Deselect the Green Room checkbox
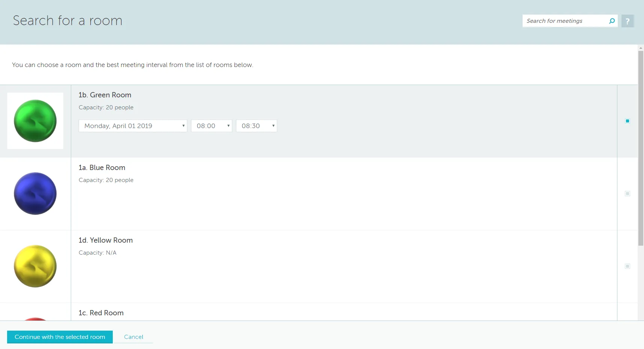The height and width of the screenshot is (349, 644). (x=628, y=121)
